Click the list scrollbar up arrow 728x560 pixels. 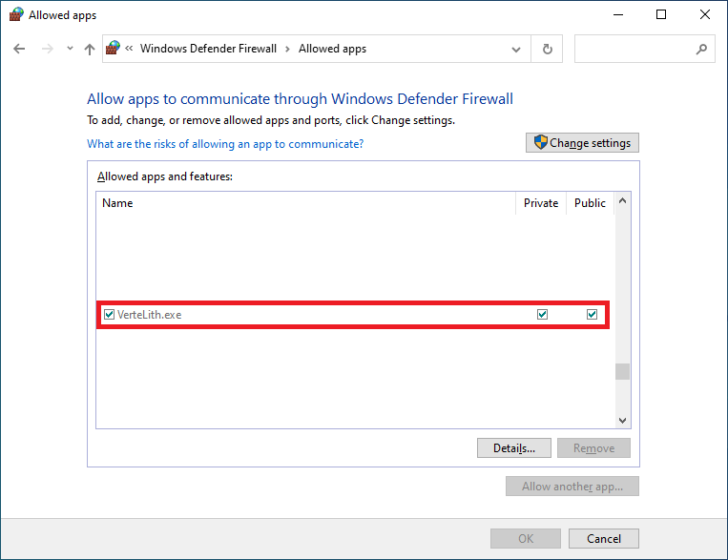point(623,200)
